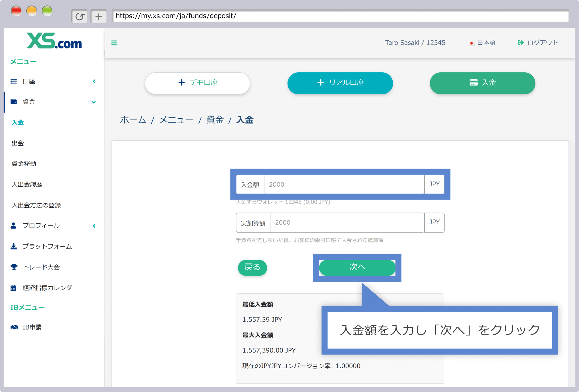This screenshot has height=392, width=579.
Task: Go to ホーム in the breadcrumb
Action: 133,120
